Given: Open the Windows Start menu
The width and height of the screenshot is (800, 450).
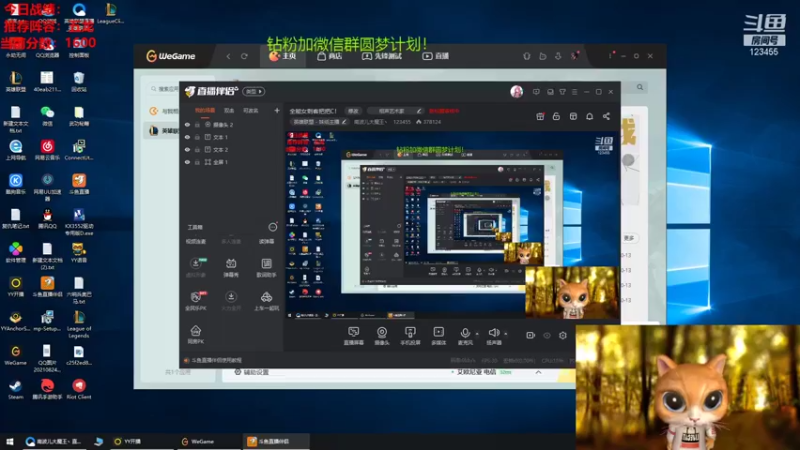Looking at the screenshot, I should [x=9, y=442].
